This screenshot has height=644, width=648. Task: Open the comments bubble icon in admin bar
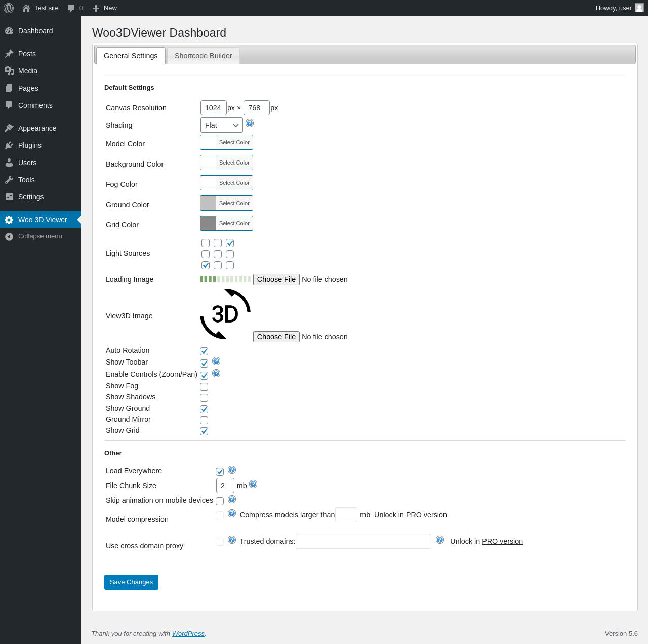coord(71,8)
